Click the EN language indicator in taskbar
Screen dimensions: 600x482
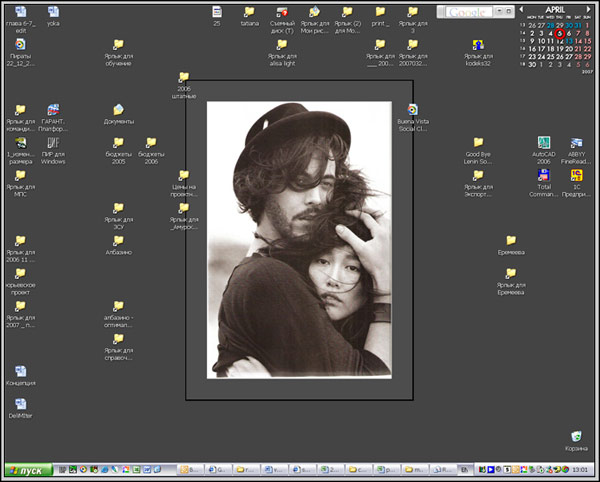pos(464,470)
